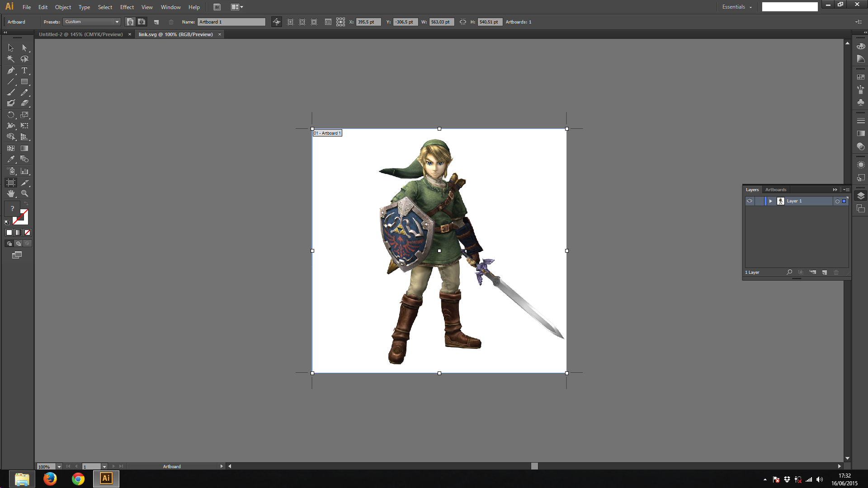
Task: Select the Blob Brush tool
Action: pos(11,103)
